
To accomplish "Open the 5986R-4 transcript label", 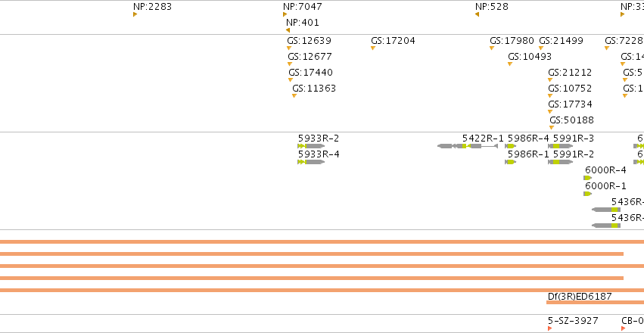I will [528, 138].
